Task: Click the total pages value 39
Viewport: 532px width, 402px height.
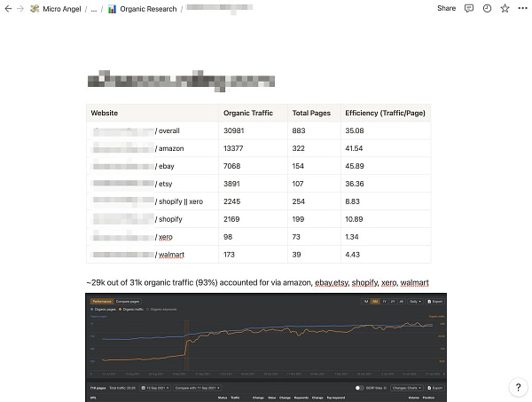Action: 296,255
